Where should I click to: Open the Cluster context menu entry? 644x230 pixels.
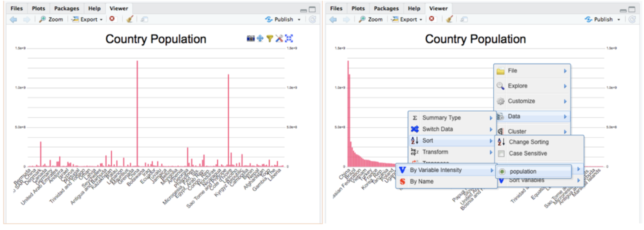pyautogui.click(x=532, y=131)
